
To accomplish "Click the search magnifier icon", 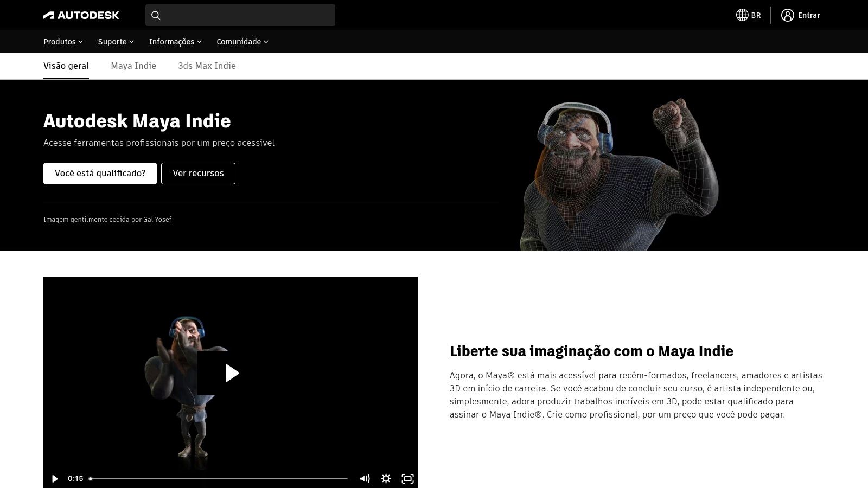I will 156,15.
